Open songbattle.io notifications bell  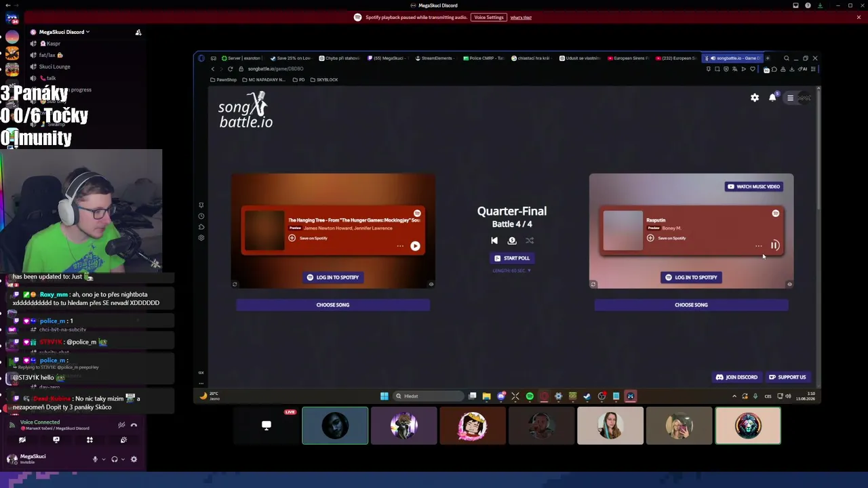772,98
